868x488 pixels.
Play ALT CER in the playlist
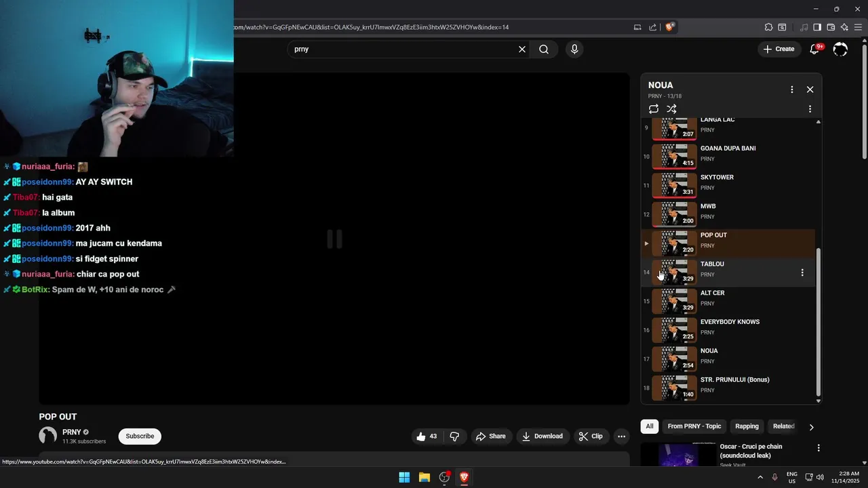729,302
